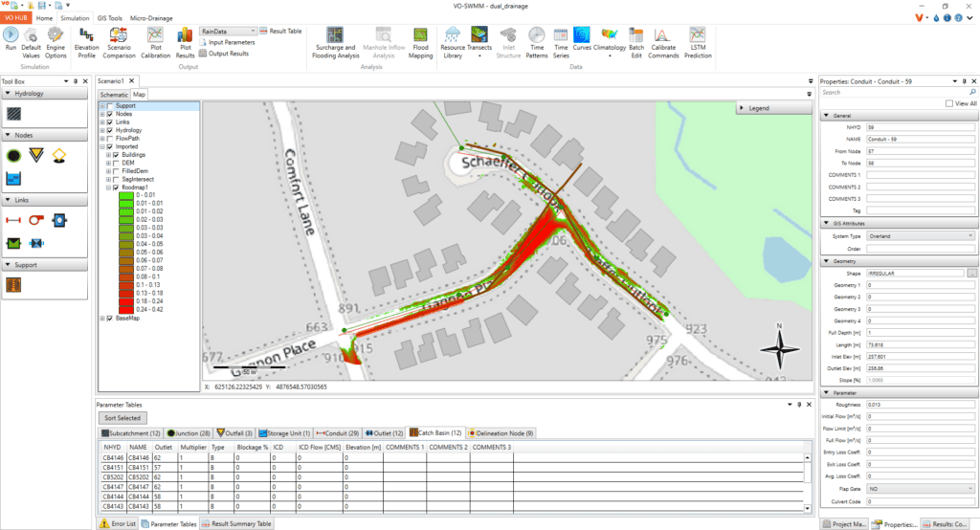This screenshot has width=980, height=530.
Task: Toggle the BaseMap layer checkbox
Action: coord(110,319)
